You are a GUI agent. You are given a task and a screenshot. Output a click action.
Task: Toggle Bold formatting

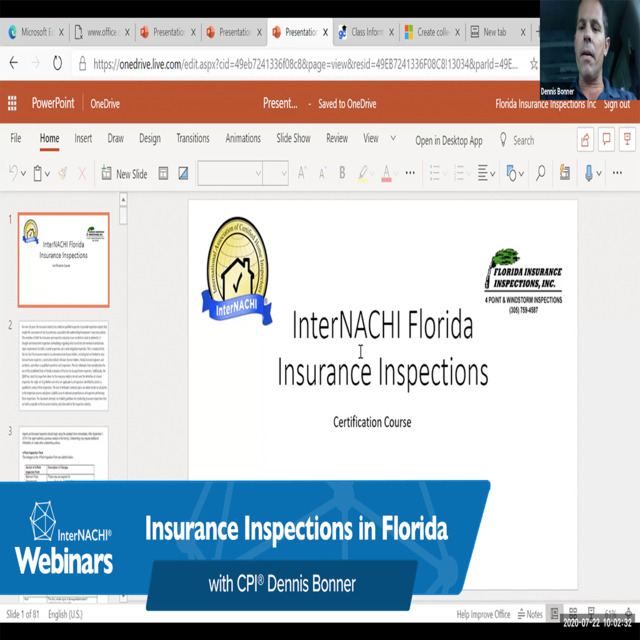click(x=342, y=173)
